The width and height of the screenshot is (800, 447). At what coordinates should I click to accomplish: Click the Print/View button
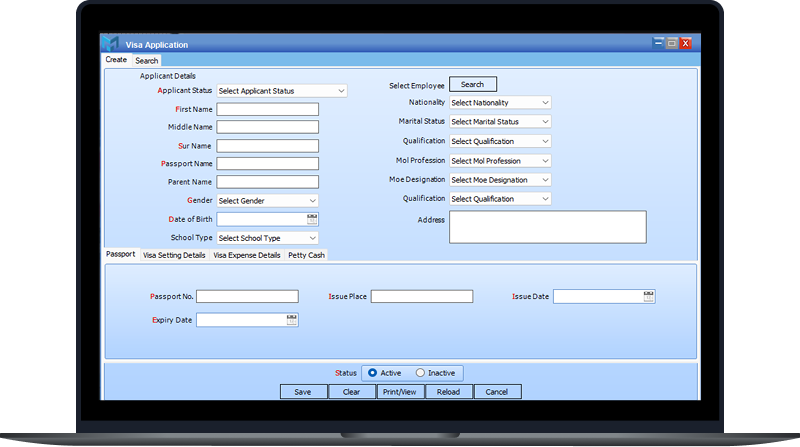[x=400, y=392]
